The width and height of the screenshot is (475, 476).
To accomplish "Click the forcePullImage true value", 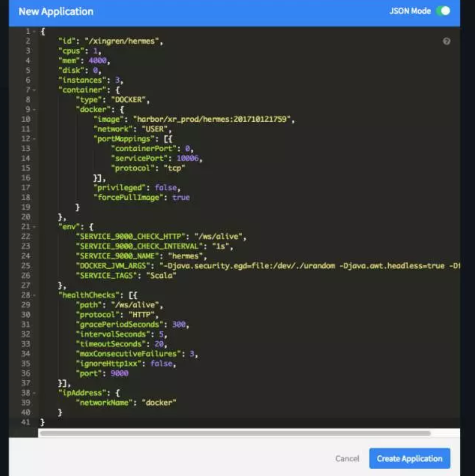I will tap(181, 197).
